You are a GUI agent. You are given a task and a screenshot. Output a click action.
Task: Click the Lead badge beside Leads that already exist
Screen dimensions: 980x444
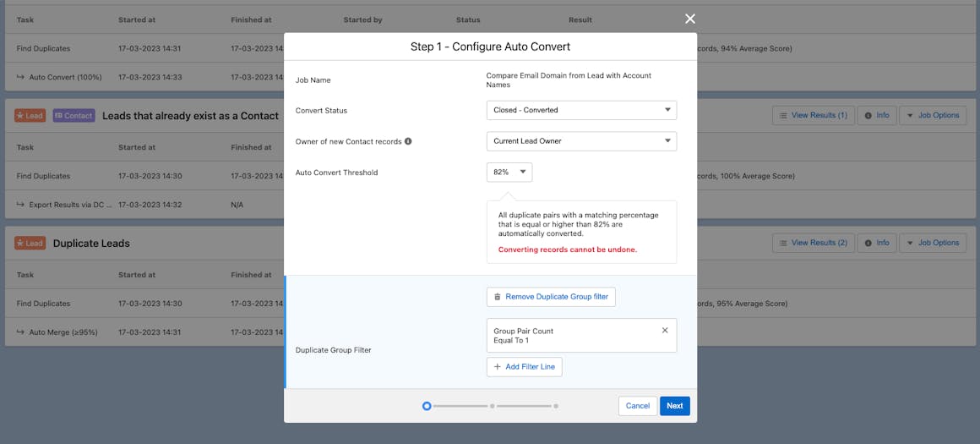coord(30,116)
